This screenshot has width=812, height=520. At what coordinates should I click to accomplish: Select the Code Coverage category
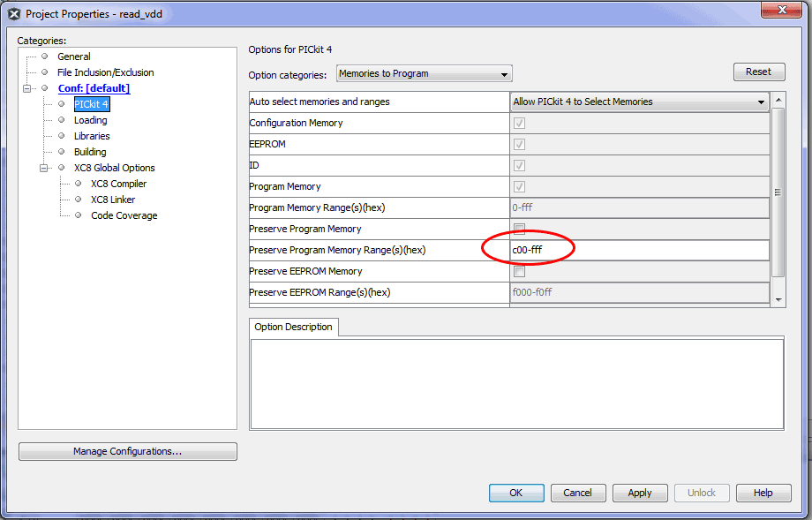[x=124, y=216]
